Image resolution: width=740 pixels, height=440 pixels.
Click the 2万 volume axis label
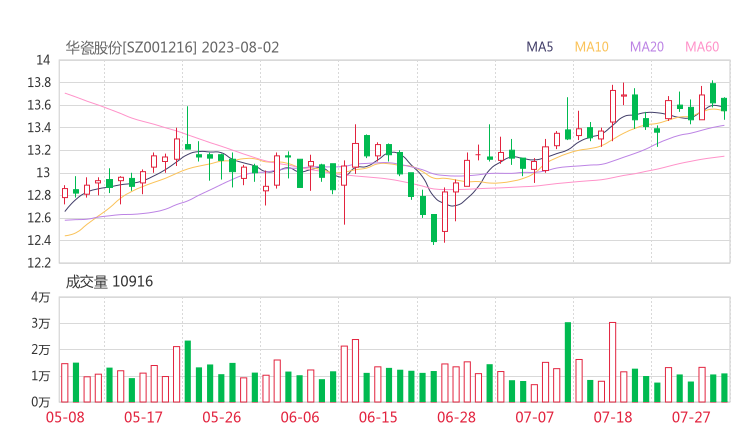pyautogui.click(x=41, y=350)
